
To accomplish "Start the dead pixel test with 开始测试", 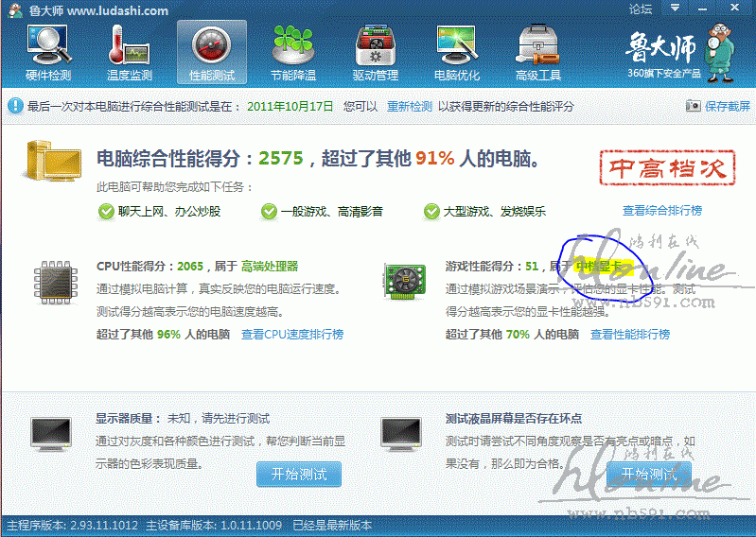I will pyautogui.click(x=649, y=475).
